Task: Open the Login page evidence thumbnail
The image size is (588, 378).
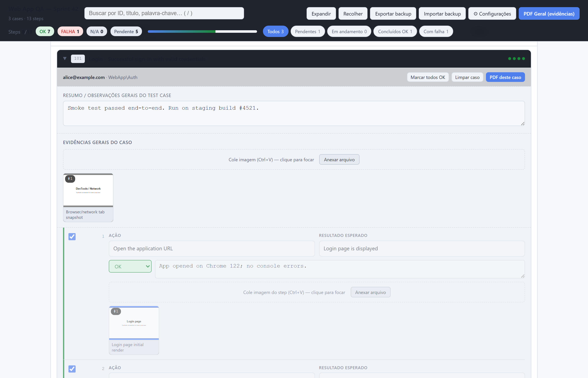Action: point(134,323)
